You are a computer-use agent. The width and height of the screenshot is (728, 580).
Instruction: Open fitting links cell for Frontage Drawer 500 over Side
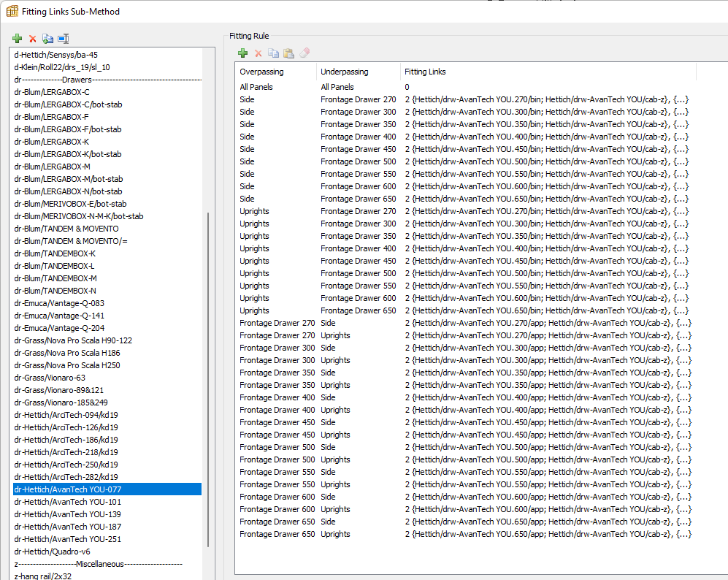(548, 447)
